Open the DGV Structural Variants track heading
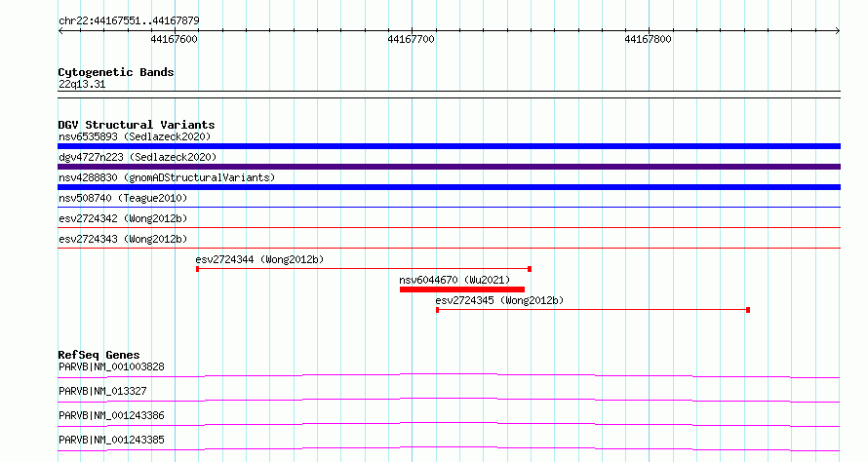Image resolution: width=868 pixels, height=462 pixels. pos(137,125)
